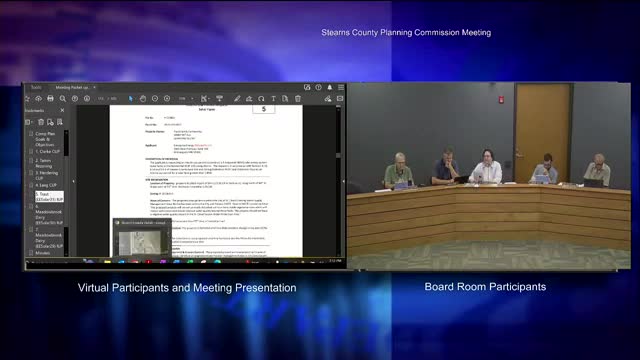Select the Meeting Packet document tab

coord(72,87)
